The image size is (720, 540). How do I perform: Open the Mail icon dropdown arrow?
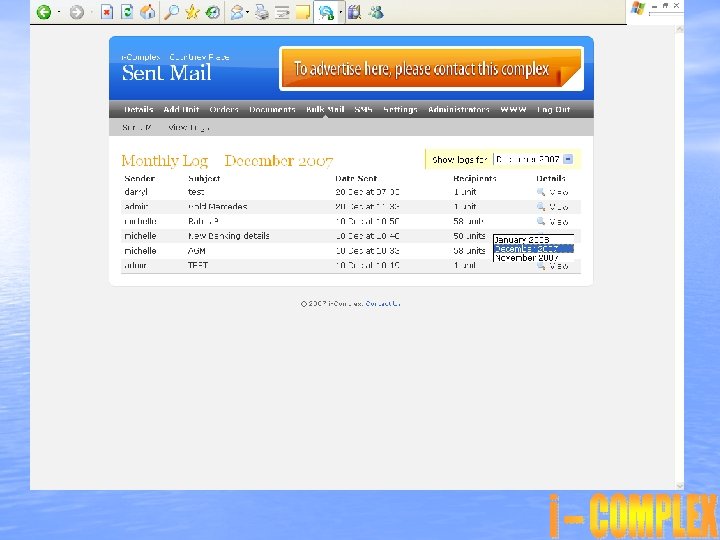coord(248,12)
